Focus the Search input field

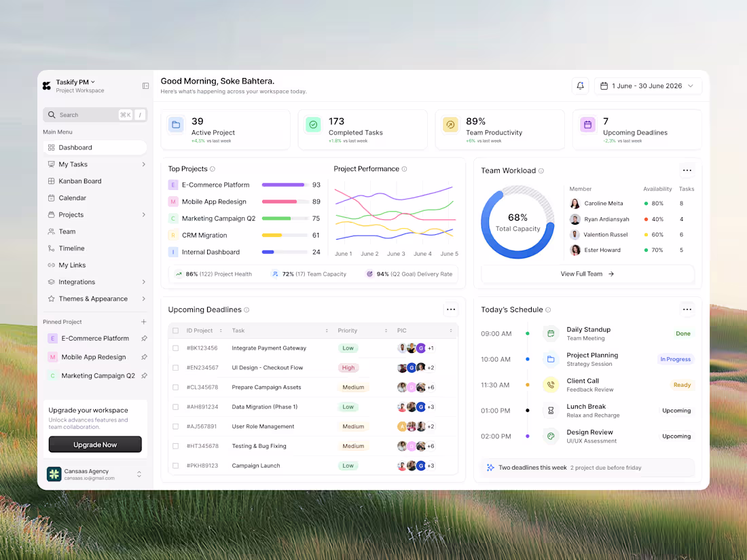pyautogui.click(x=95, y=115)
